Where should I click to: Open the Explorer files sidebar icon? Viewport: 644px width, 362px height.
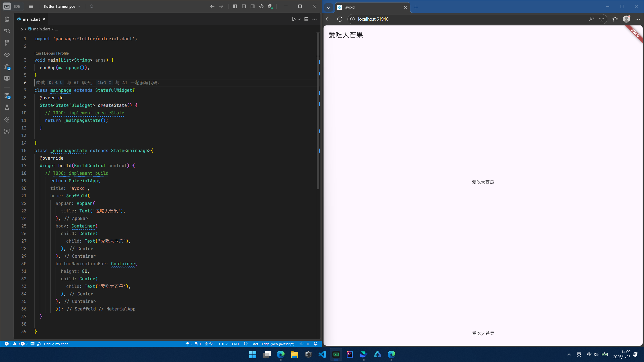7,19
